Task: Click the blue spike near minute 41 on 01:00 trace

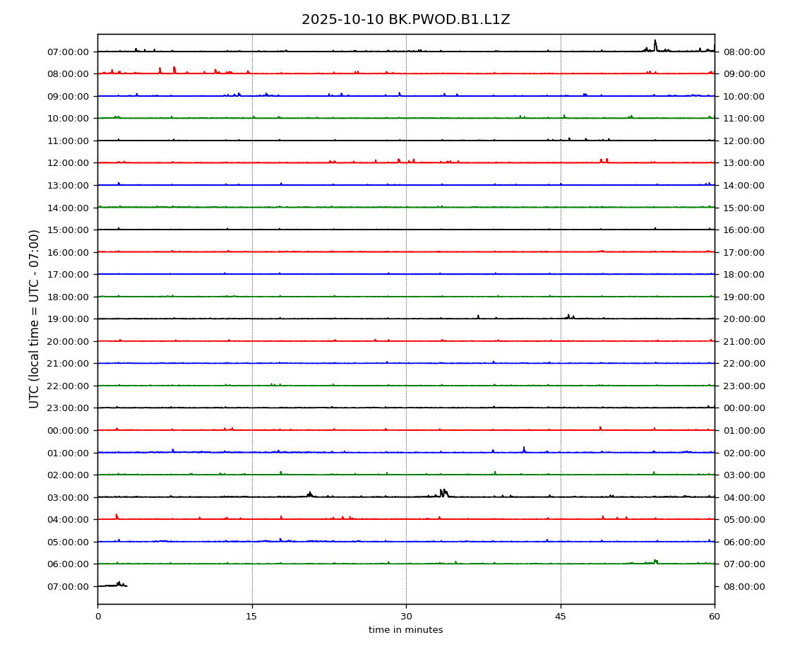Action: [x=523, y=449]
